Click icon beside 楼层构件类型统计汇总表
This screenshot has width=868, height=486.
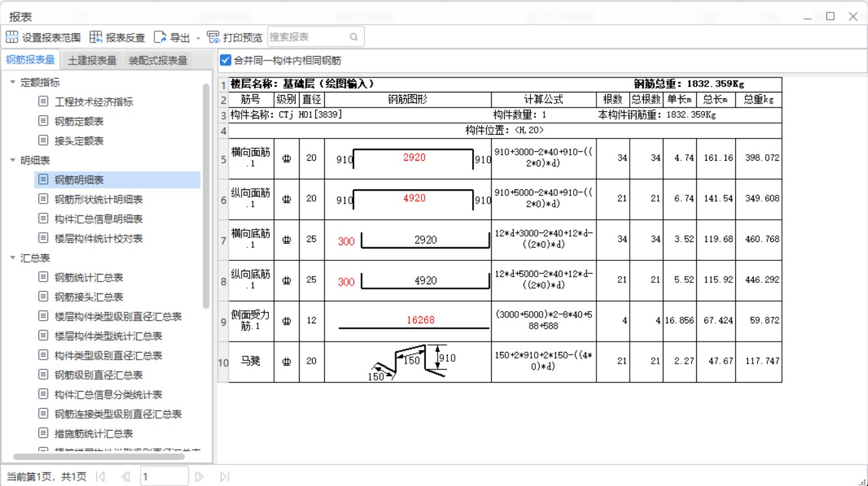tap(43, 336)
